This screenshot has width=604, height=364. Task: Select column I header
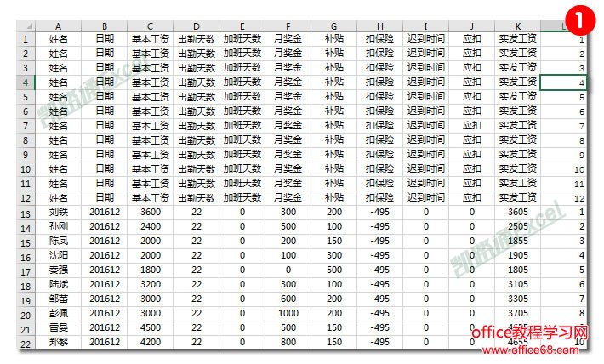pos(425,26)
